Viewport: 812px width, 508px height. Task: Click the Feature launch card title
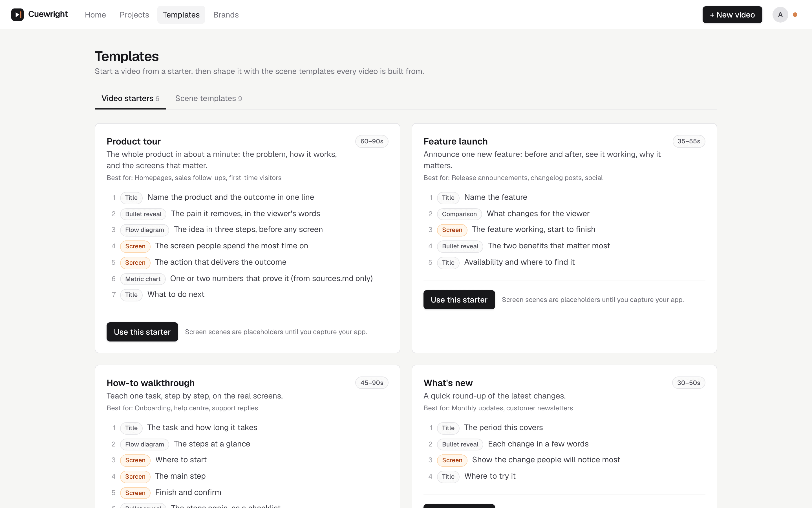[455, 141]
